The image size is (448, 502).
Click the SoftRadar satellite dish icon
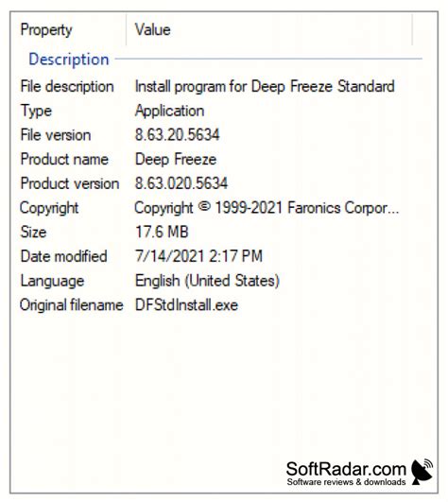422,472
